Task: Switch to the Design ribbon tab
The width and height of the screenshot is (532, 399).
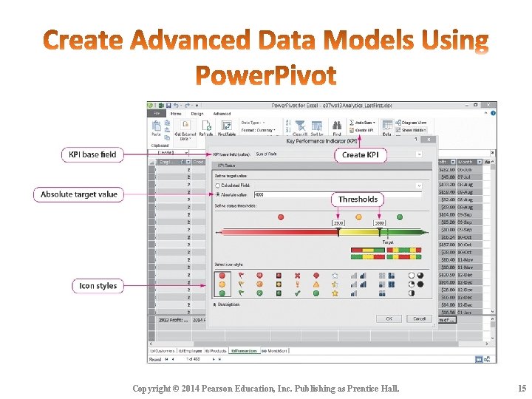Action: (197, 114)
